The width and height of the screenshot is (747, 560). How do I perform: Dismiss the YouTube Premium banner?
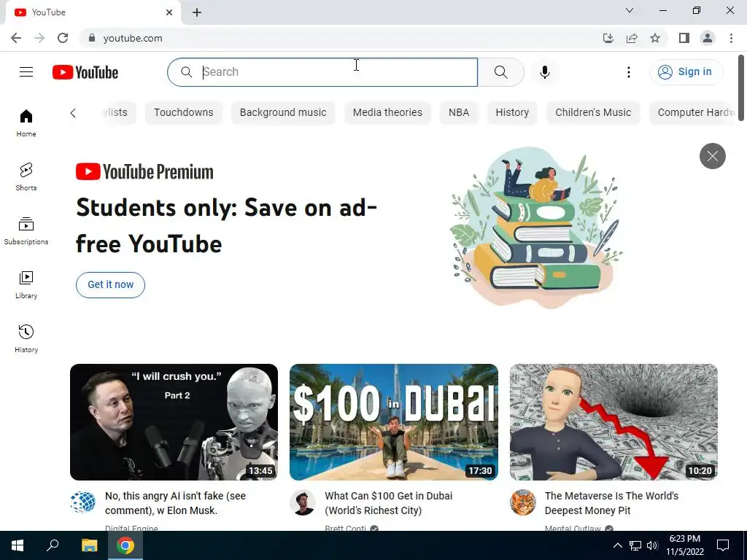[x=712, y=156]
